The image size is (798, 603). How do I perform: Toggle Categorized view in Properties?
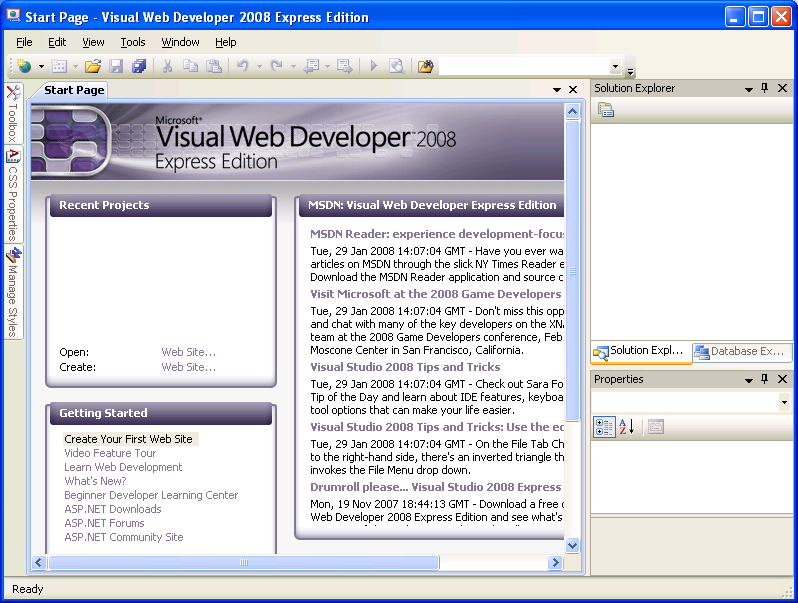604,427
